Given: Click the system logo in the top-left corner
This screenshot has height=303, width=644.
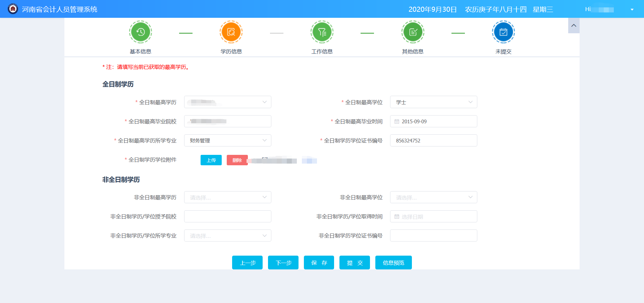Looking at the screenshot, I should (12, 9).
